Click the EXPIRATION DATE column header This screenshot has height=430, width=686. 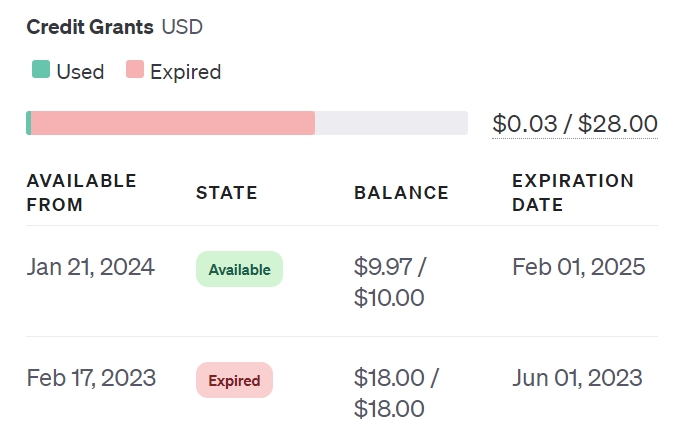coord(573,193)
